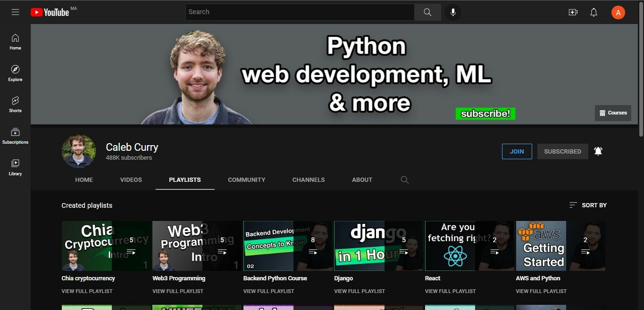This screenshot has width=644, height=310.
Task: View full playlist for React
Action: (x=451, y=291)
